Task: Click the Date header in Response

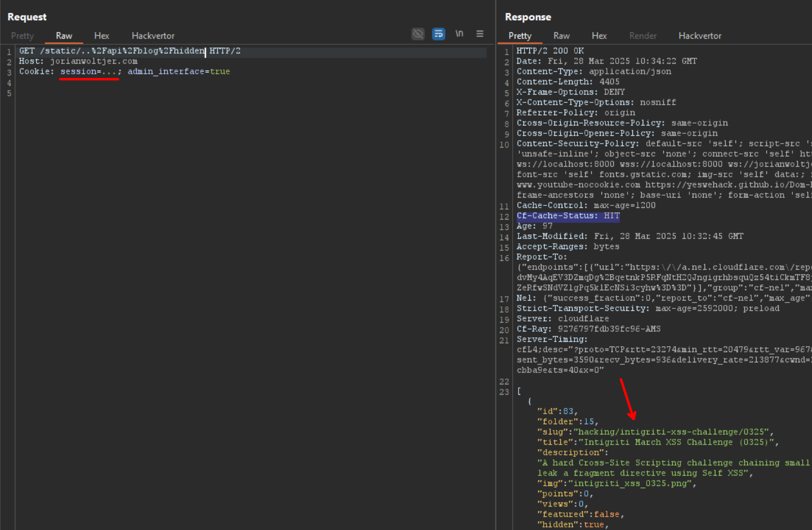Action: point(606,61)
